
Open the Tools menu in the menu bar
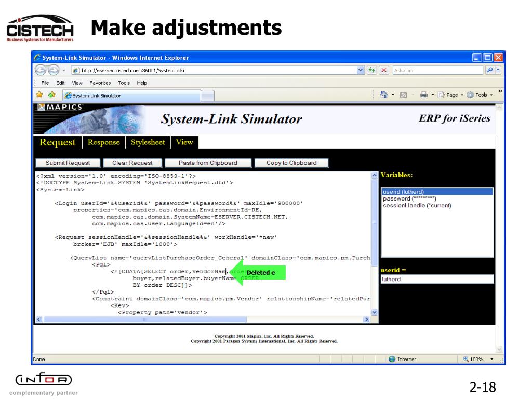pos(124,83)
